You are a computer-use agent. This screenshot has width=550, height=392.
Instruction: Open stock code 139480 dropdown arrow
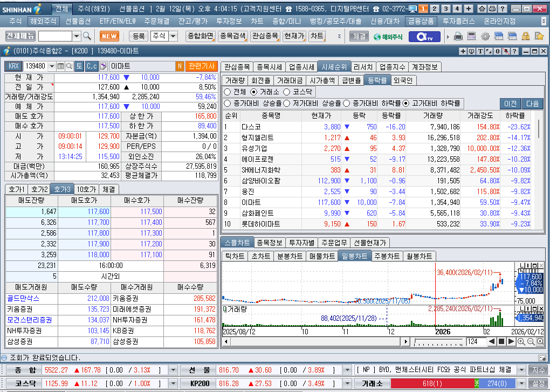(x=52, y=66)
